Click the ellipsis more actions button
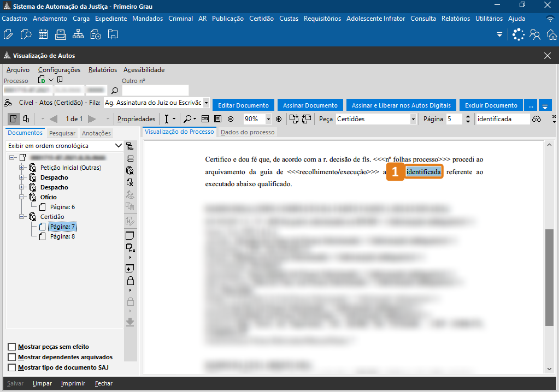 click(x=531, y=105)
